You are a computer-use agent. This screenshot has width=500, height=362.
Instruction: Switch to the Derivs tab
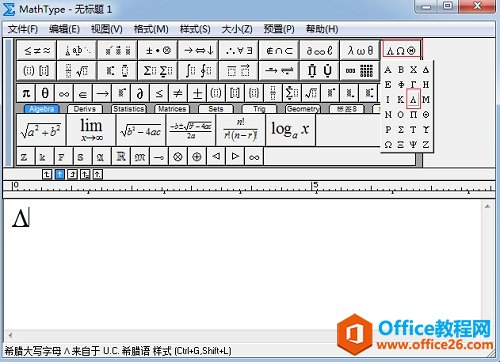pyautogui.click(x=85, y=109)
